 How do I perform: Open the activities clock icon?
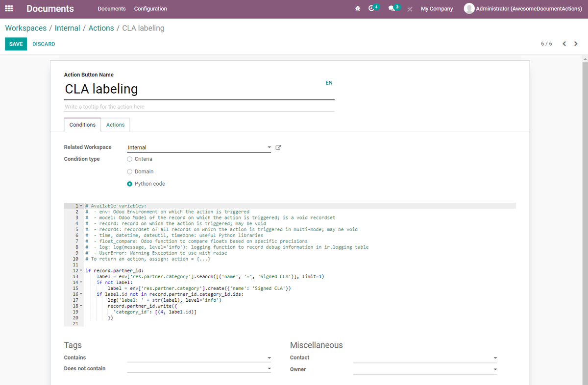[x=372, y=8]
